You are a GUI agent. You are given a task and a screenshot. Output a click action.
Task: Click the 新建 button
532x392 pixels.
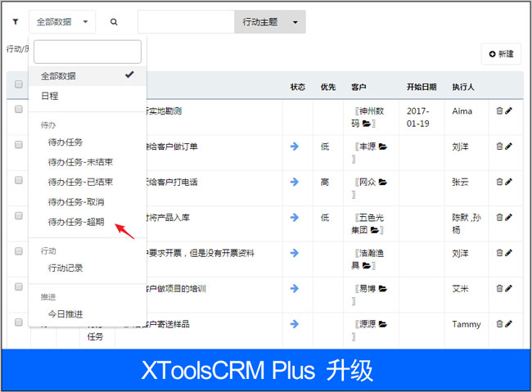point(501,54)
